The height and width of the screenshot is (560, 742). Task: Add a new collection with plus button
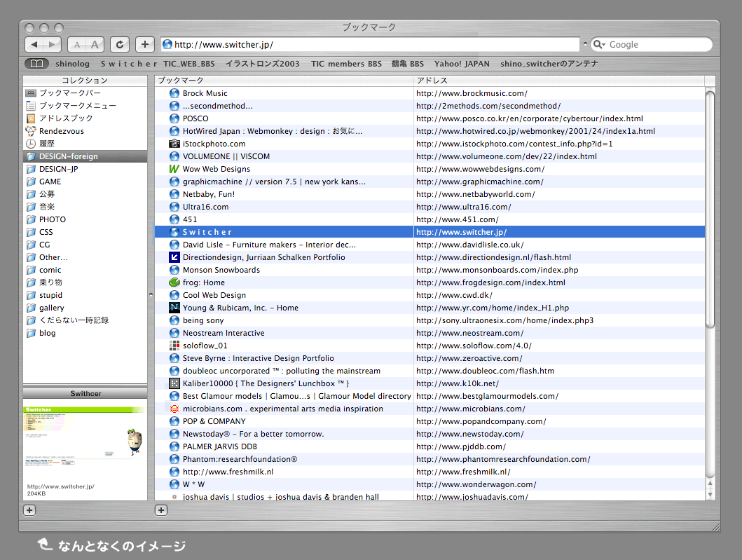pos(29,510)
